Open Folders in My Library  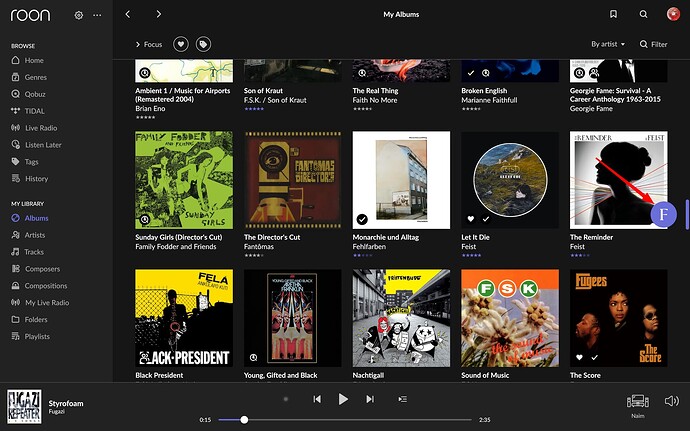pyautogui.click(x=29, y=320)
